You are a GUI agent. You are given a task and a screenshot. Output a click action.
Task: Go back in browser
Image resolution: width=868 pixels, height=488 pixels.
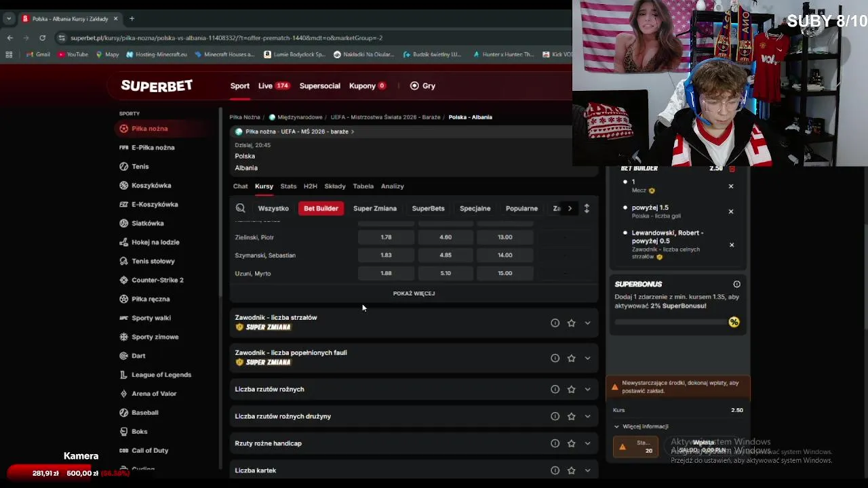point(9,38)
